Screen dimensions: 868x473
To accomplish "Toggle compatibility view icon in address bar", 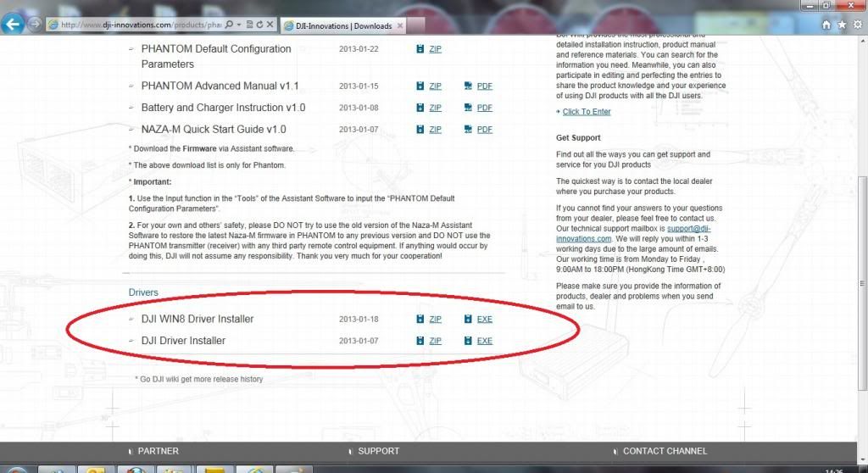I will 250,25.
